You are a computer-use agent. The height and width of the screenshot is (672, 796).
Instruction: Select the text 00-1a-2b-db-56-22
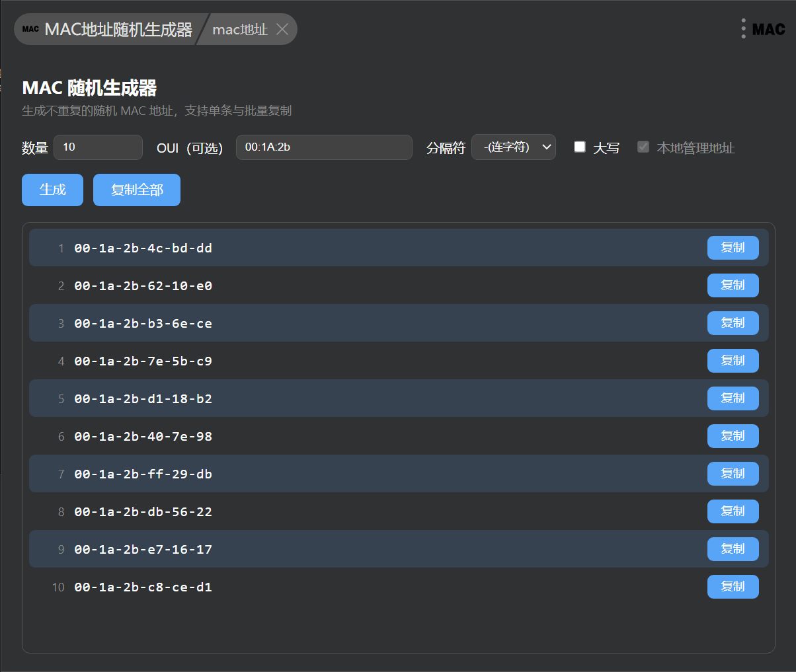(143, 512)
